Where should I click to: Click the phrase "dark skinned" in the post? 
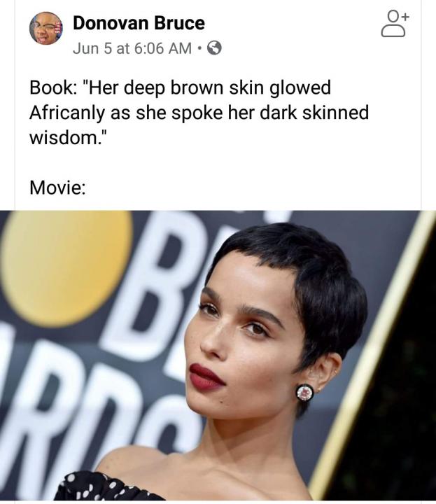(x=314, y=113)
